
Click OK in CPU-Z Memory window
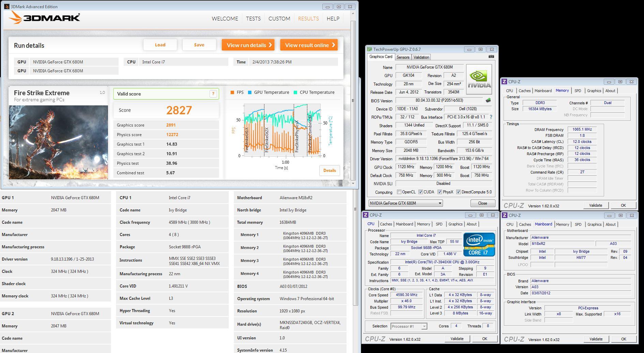[x=623, y=205]
